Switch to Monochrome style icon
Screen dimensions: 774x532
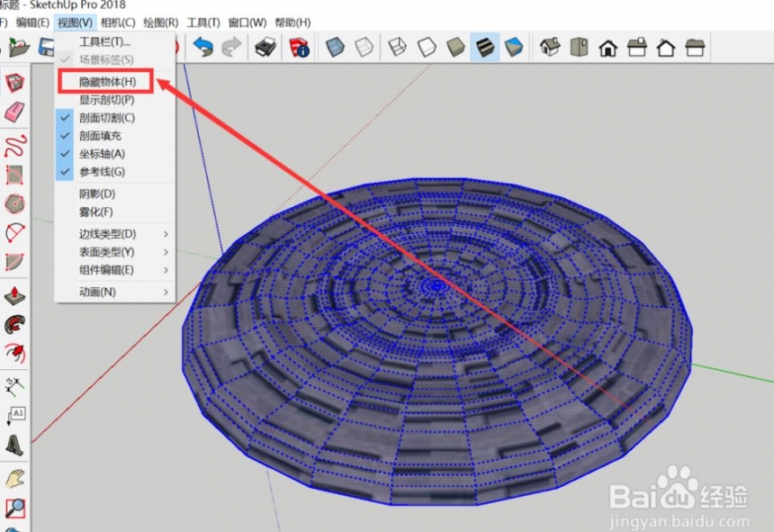(x=513, y=48)
